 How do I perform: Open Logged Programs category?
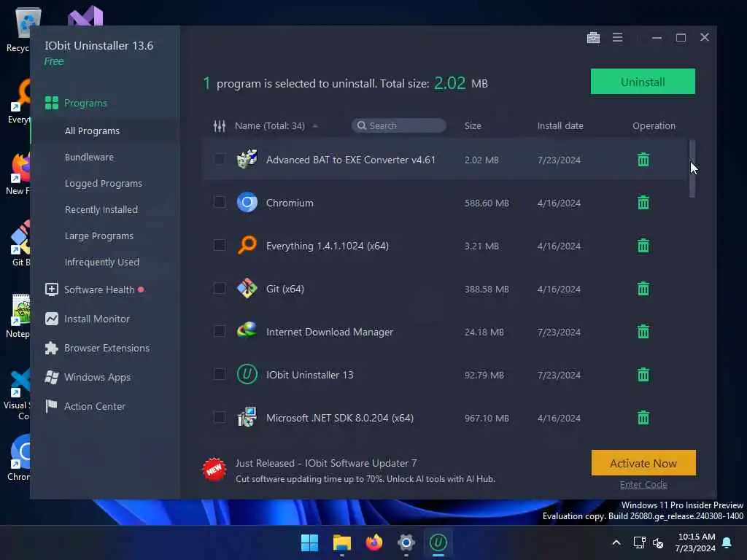(104, 183)
